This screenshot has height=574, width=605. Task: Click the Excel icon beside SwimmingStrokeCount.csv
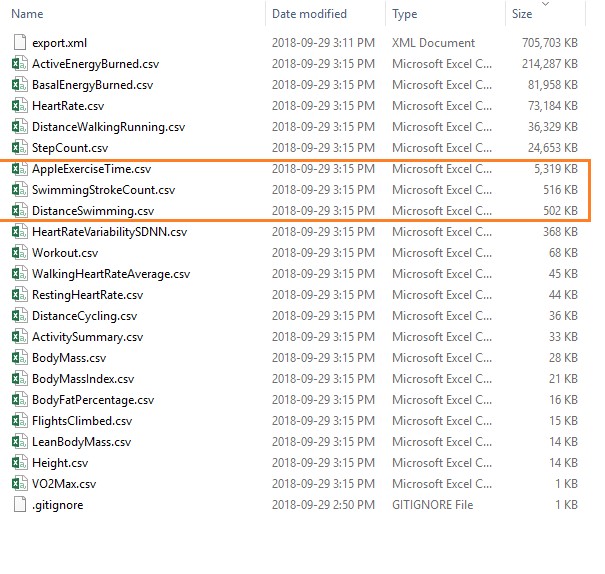(20, 189)
